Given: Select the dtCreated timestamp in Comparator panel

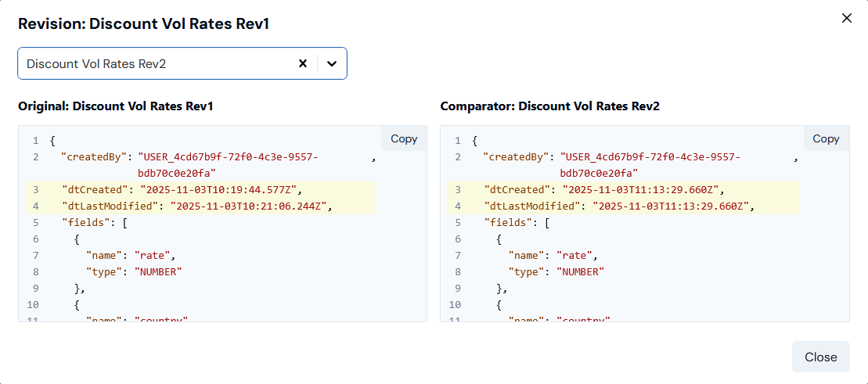Looking at the screenshot, I should (639, 190).
